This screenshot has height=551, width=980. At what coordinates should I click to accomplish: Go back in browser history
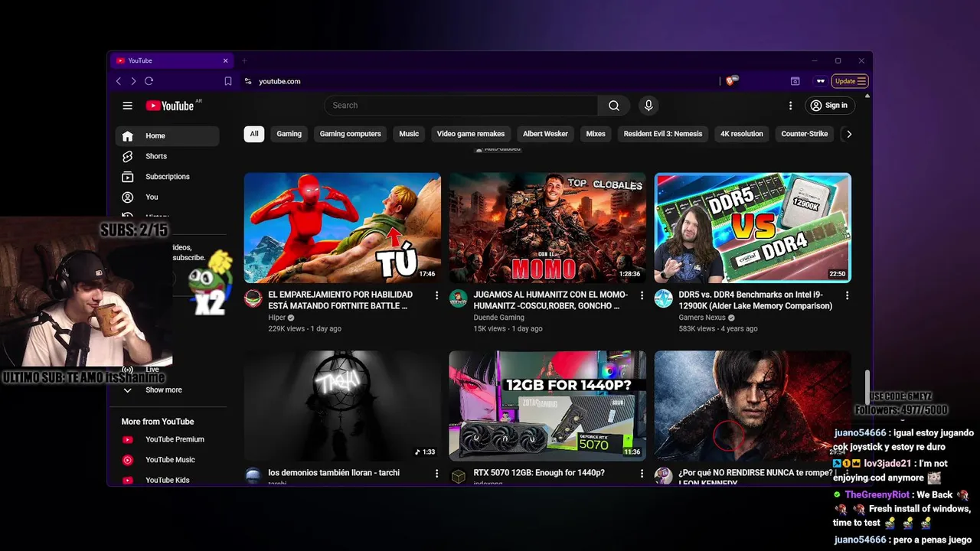coord(119,81)
